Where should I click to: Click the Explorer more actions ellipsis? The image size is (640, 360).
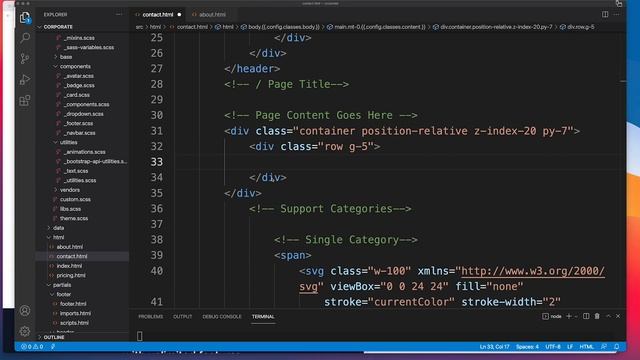[x=119, y=14]
